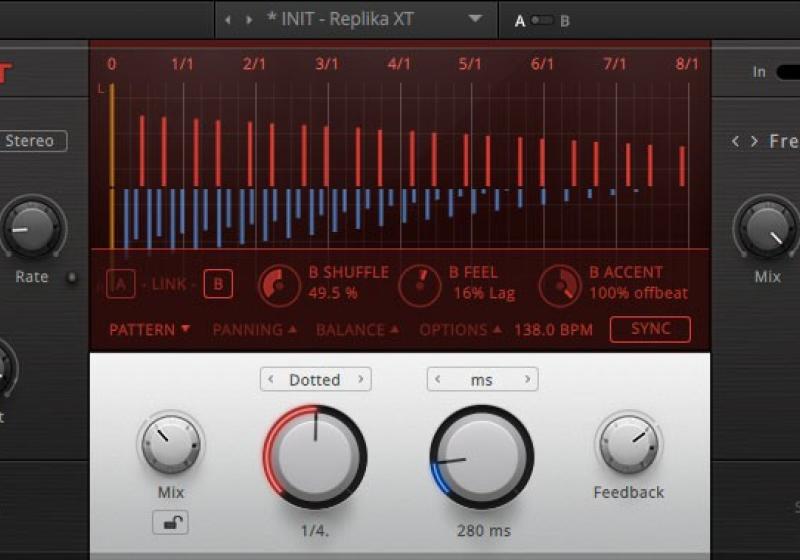800x560 pixels.
Task: Expand the OPTIONS section
Action: click(x=460, y=329)
